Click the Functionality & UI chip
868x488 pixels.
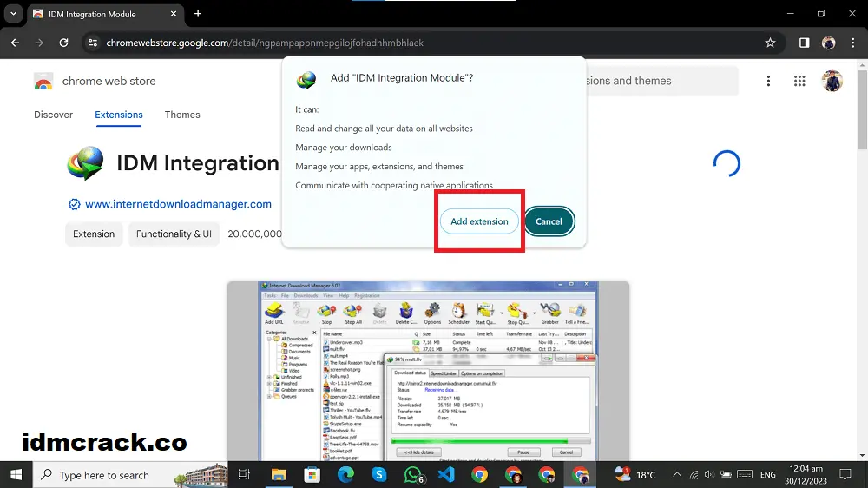(x=174, y=234)
